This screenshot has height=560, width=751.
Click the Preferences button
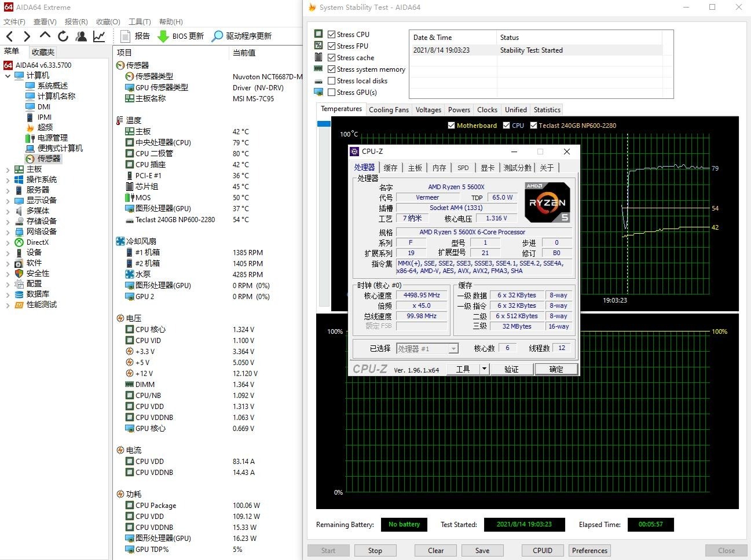[589, 551]
